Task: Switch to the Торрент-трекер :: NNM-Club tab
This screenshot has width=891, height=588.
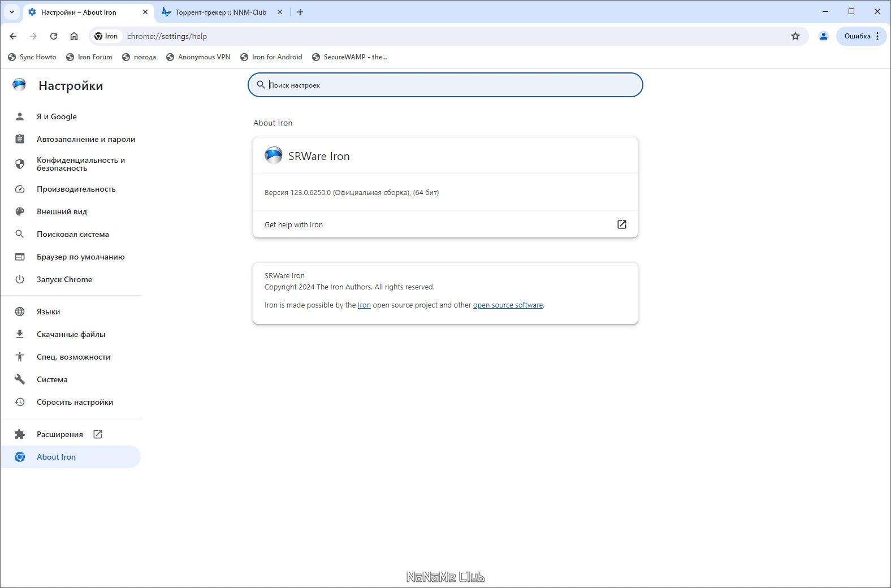Action: [220, 12]
